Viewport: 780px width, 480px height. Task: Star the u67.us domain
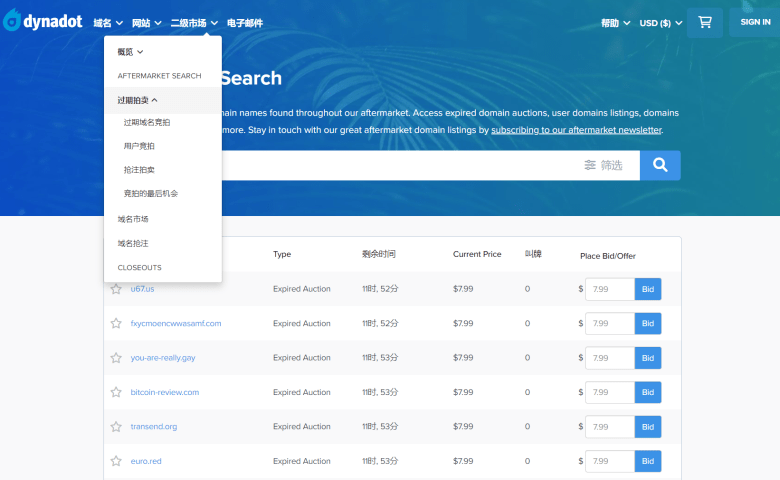116,289
